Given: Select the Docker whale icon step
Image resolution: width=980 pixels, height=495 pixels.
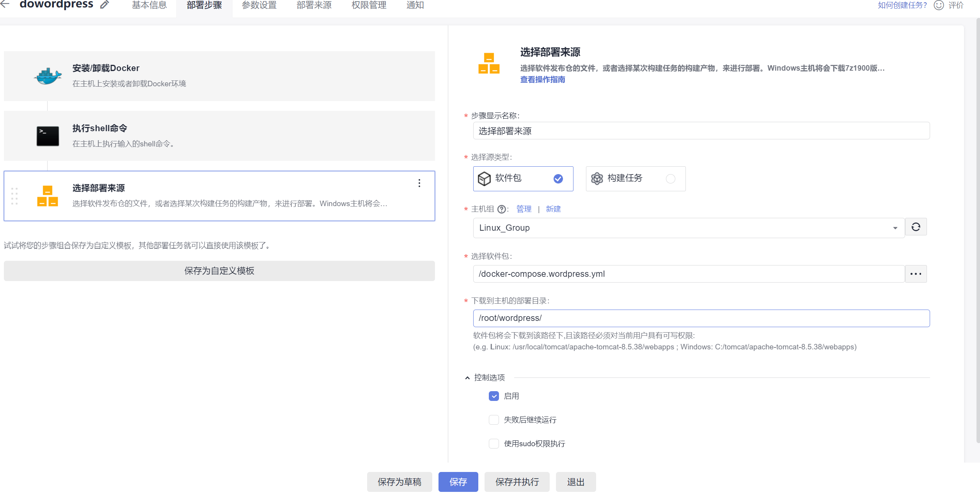Looking at the screenshot, I should click(x=48, y=76).
